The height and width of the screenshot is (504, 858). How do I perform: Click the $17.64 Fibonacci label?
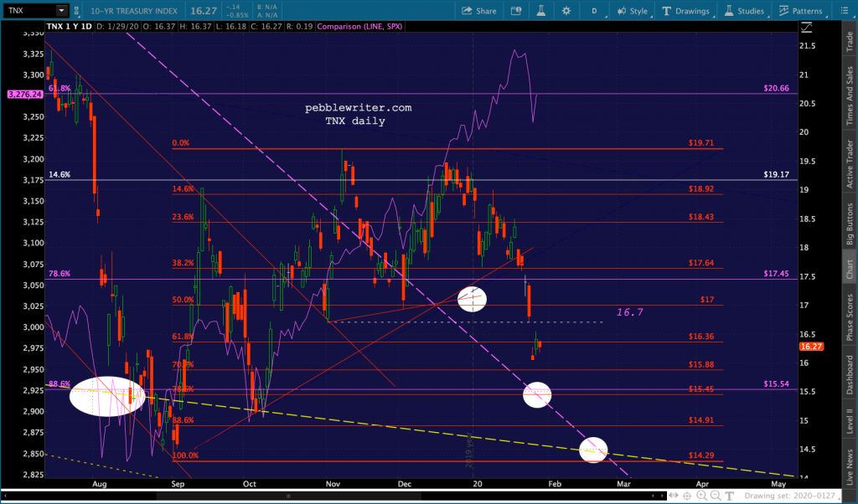(x=701, y=263)
